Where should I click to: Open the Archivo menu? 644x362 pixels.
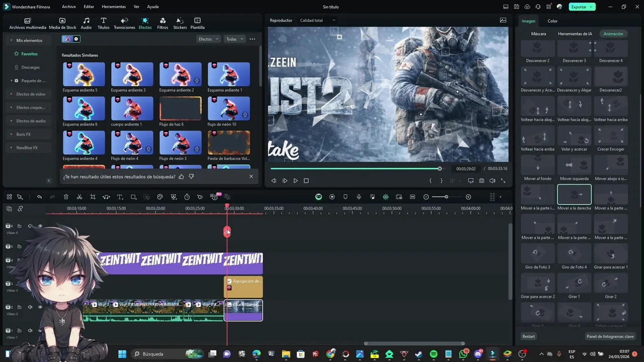coord(69,7)
